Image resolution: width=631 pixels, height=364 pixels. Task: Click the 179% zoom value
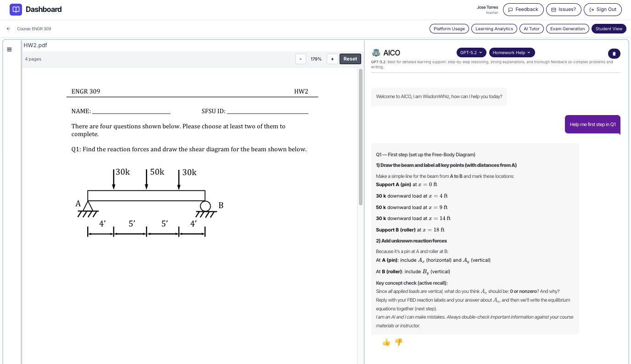pyautogui.click(x=316, y=59)
